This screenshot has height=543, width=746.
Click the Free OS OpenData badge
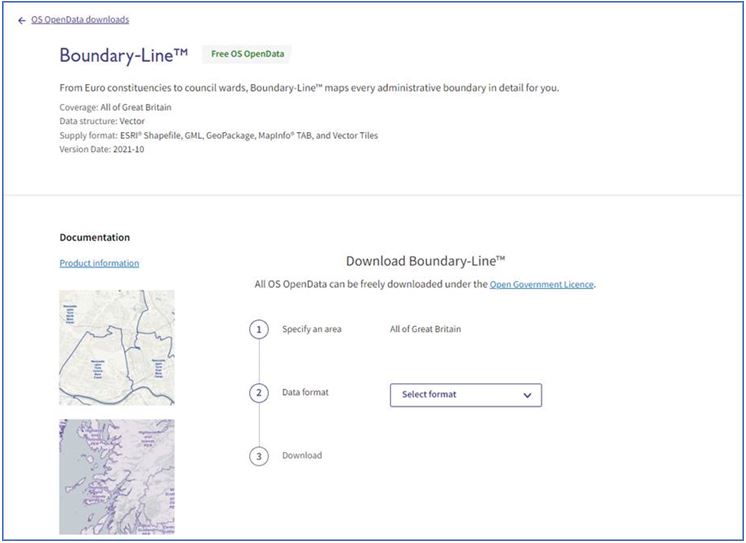(247, 54)
